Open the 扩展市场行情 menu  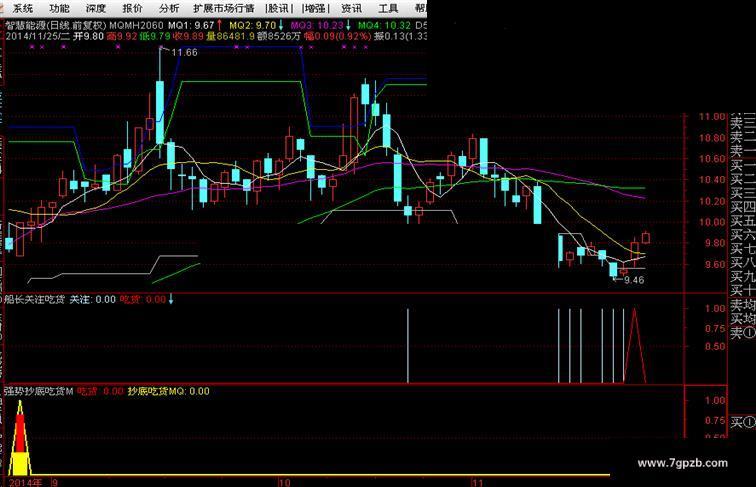[x=223, y=8]
